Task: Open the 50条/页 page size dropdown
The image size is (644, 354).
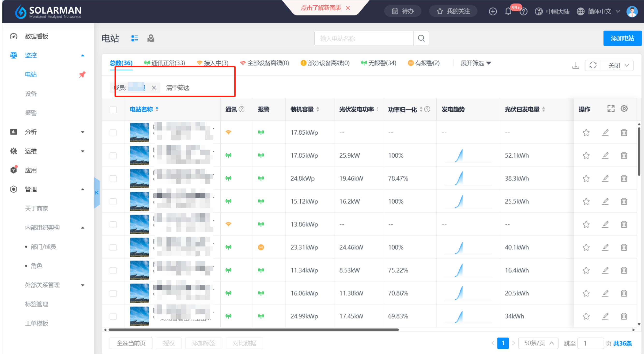Action: 538,343
